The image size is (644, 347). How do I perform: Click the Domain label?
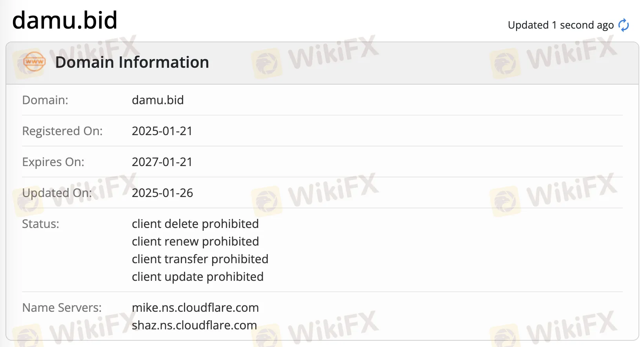[45, 100]
